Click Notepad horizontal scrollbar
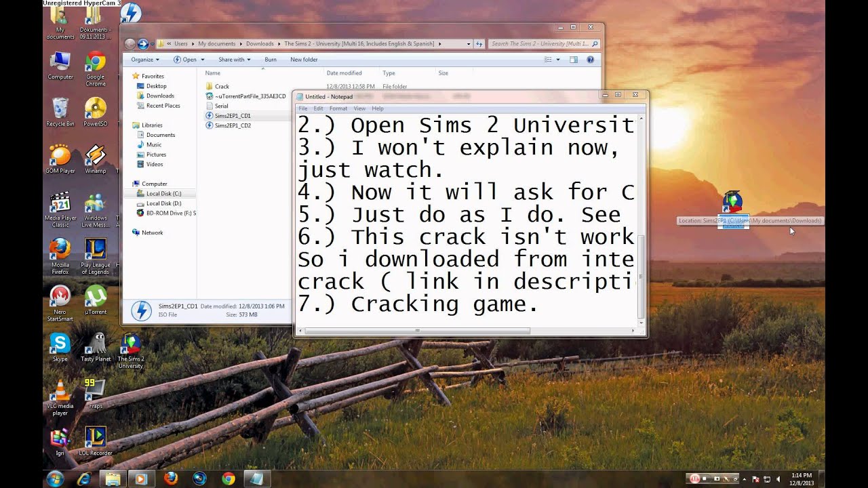Screen dimensions: 868x488 pos(467,331)
